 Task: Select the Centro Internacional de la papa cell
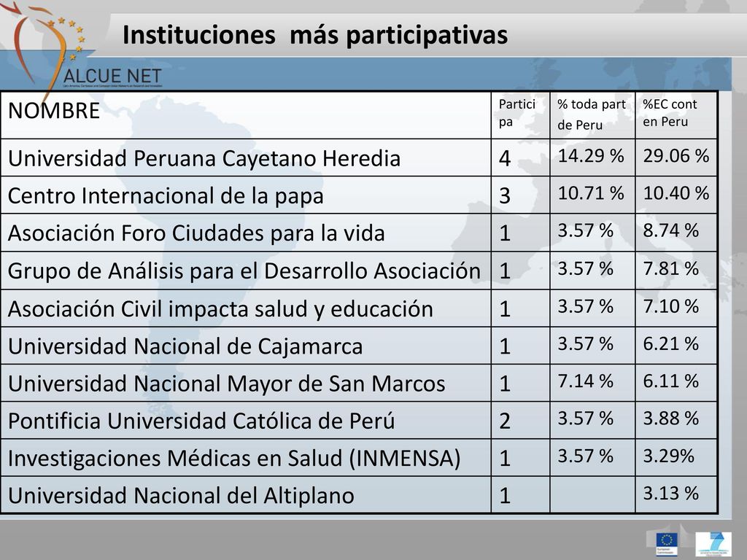click(246, 195)
